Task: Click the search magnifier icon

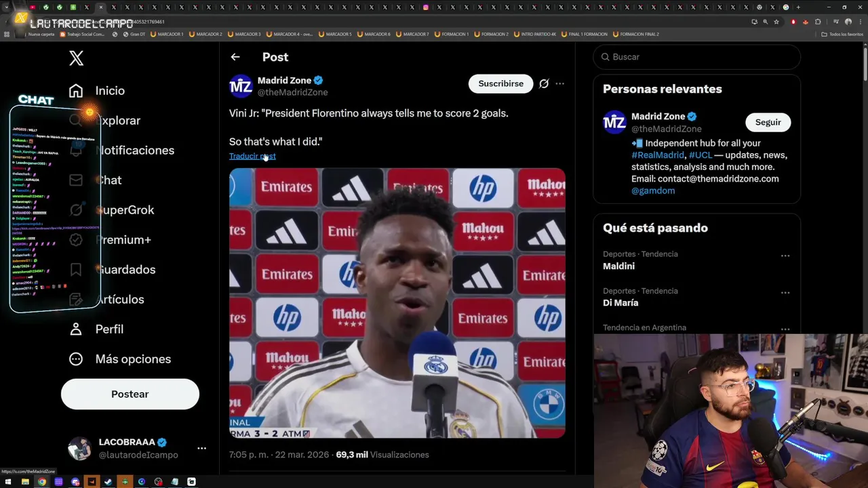Action: coord(605,57)
